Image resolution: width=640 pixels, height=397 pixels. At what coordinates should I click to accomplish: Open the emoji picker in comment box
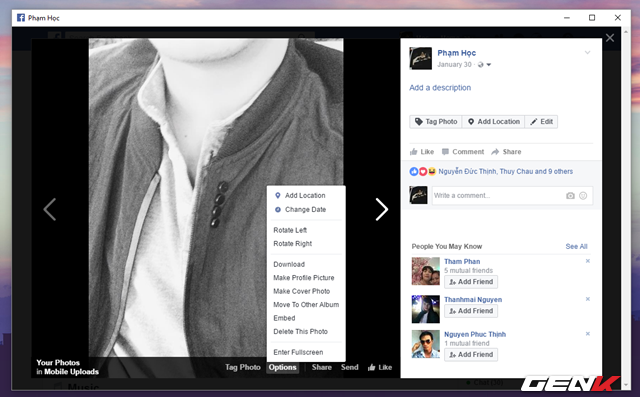pos(583,196)
